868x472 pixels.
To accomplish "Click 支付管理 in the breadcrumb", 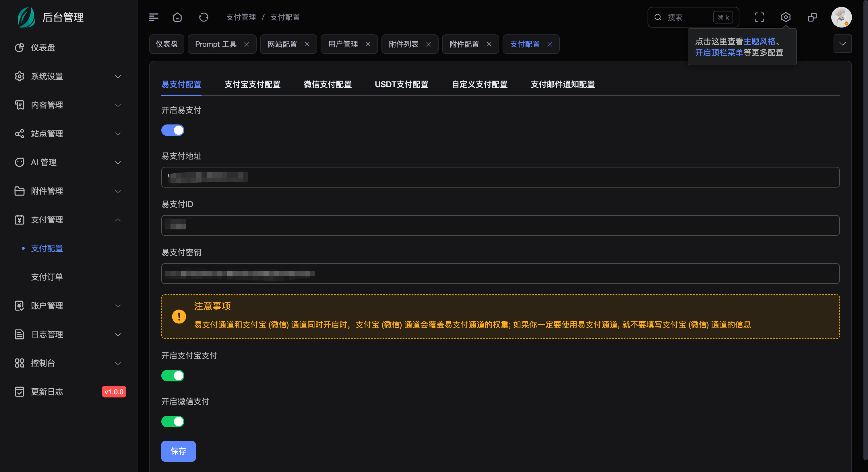I will click(x=241, y=17).
